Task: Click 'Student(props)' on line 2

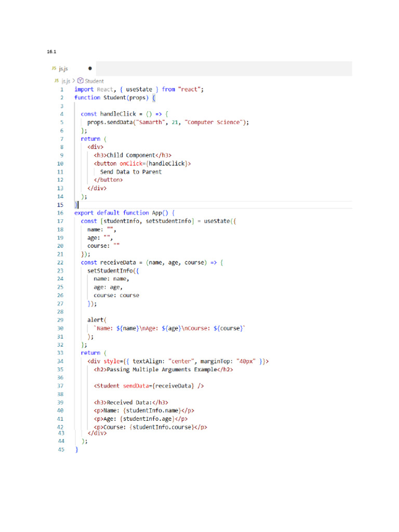Action: click(x=126, y=98)
